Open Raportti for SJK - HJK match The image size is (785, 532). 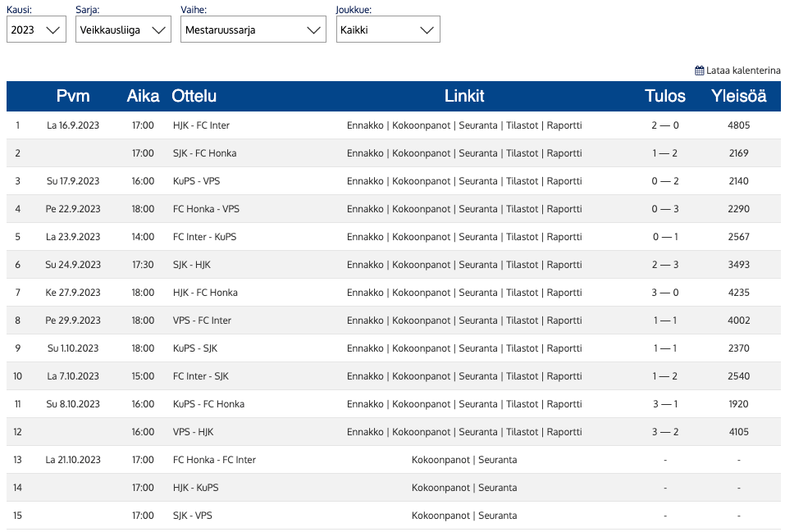click(x=564, y=265)
